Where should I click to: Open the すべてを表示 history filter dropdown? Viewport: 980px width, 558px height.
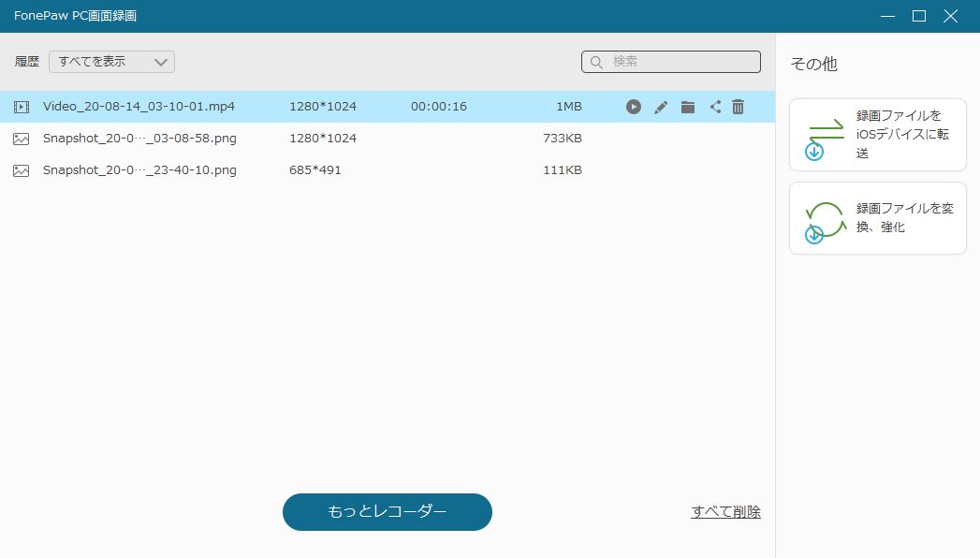pyautogui.click(x=112, y=62)
